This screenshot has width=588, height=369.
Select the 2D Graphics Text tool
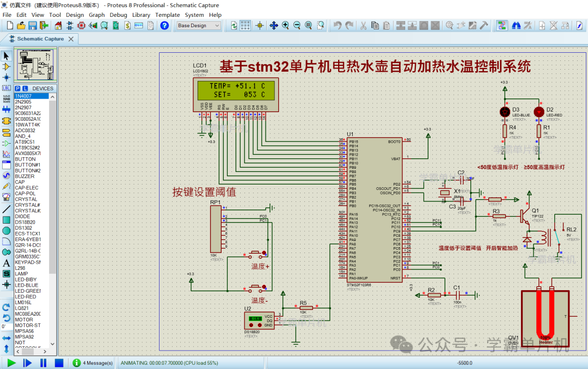pos(7,263)
